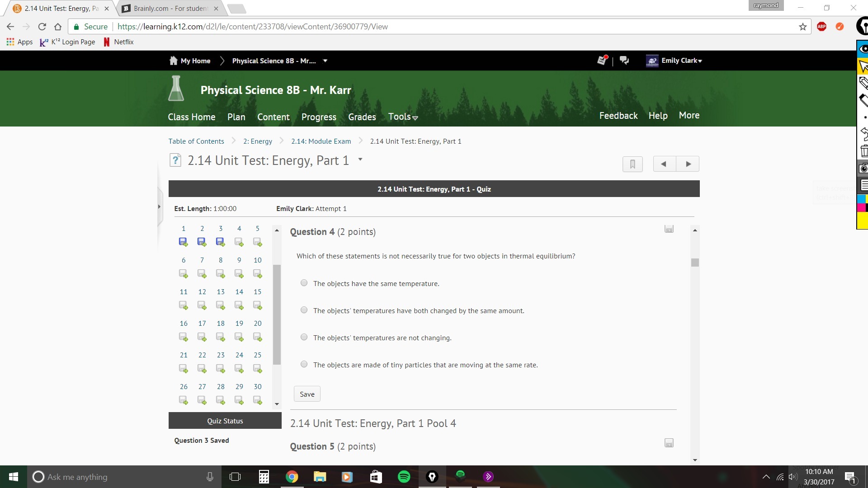
Task: Open Spotify from the taskbar
Action: [404, 477]
